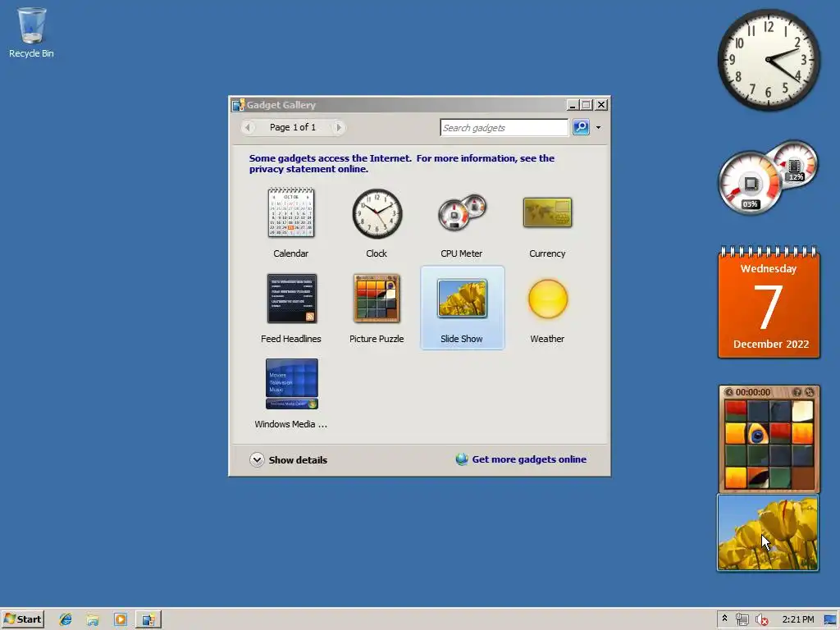Click the desktop Slide Show tulips gadget
Viewport: 840px width, 630px height.
coord(768,532)
